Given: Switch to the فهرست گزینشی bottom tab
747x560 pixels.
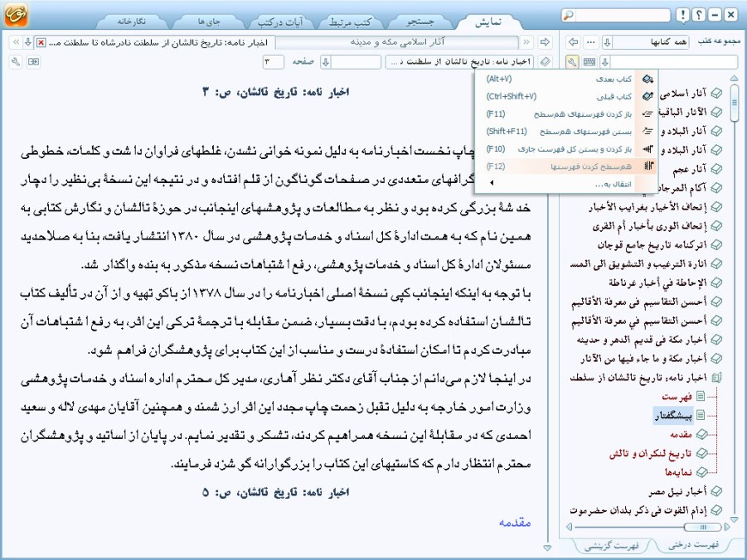Looking at the screenshot, I should click(x=612, y=545).
